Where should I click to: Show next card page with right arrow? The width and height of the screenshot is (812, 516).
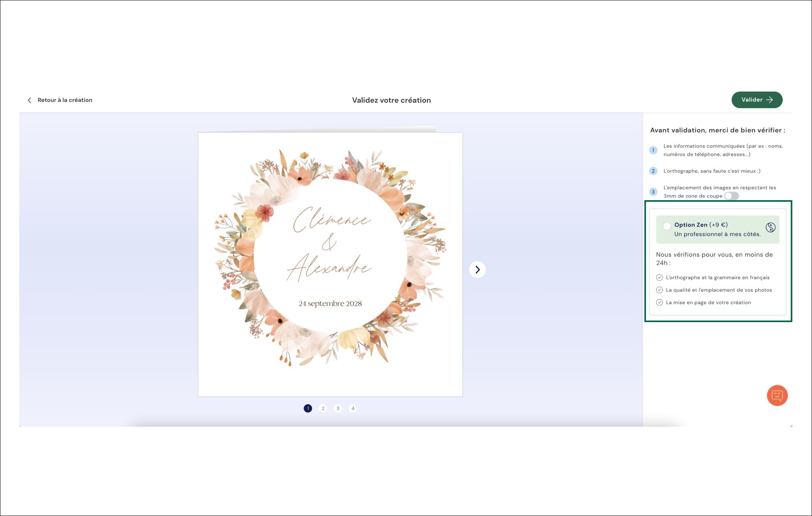coord(477,270)
